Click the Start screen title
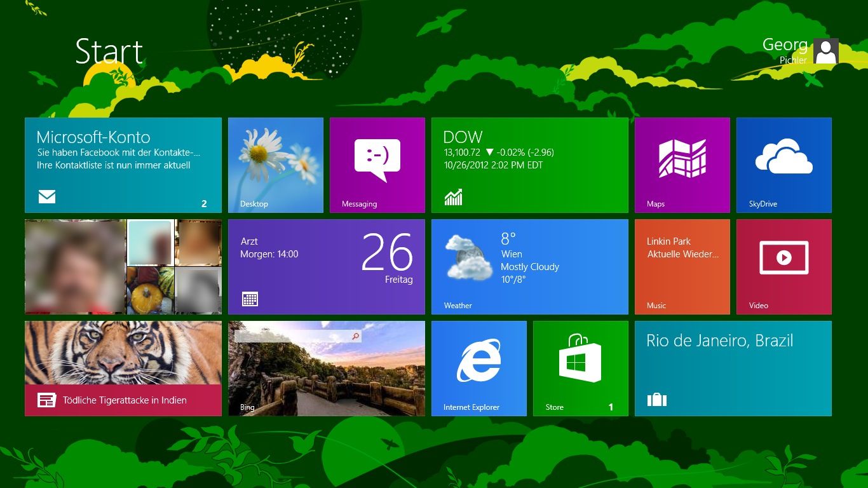Image resolution: width=868 pixels, height=488 pixels. pos(109,51)
